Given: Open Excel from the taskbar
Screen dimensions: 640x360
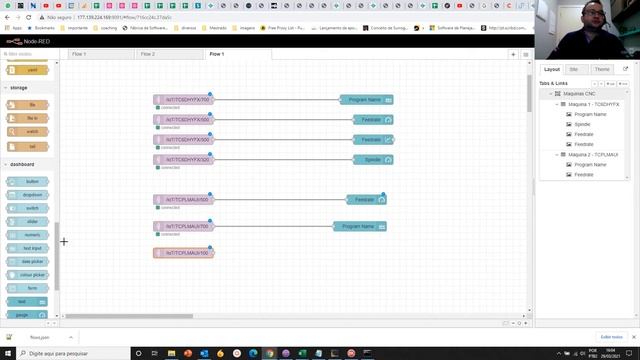Looking at the screenshot, I should point(302,353).
